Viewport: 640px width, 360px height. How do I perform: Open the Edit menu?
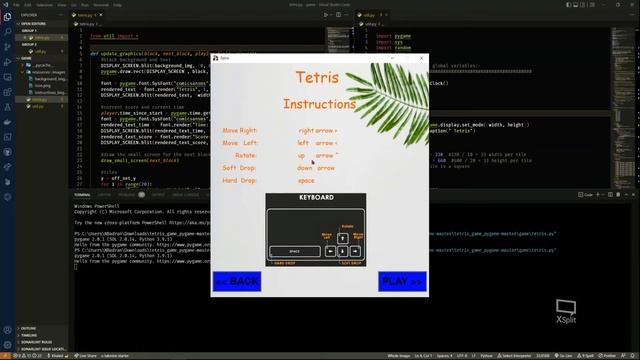[28, 5]
